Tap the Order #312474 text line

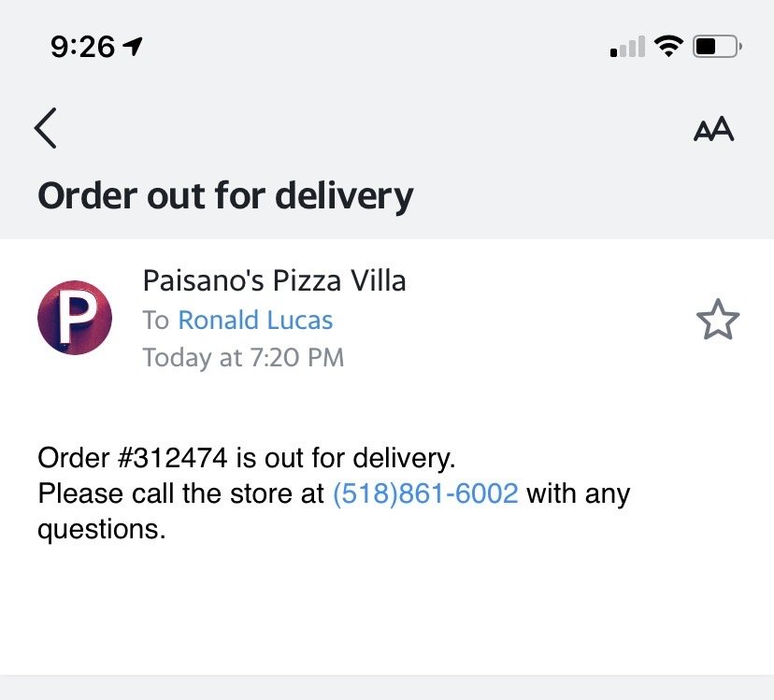(247, 458)
